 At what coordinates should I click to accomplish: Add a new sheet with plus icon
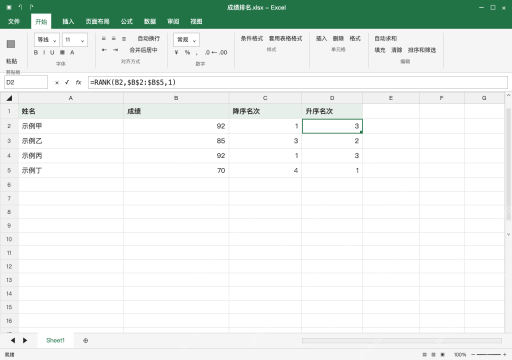[x=85, y=340]
